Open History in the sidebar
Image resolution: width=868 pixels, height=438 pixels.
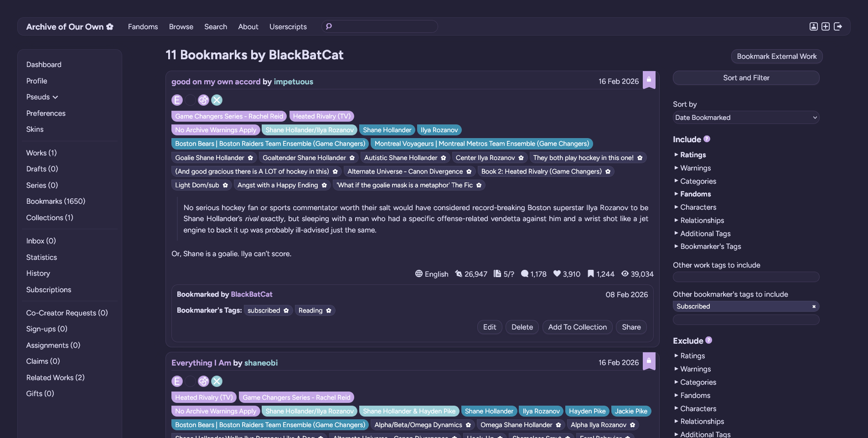pyautogui.click(x=38, y=273)
